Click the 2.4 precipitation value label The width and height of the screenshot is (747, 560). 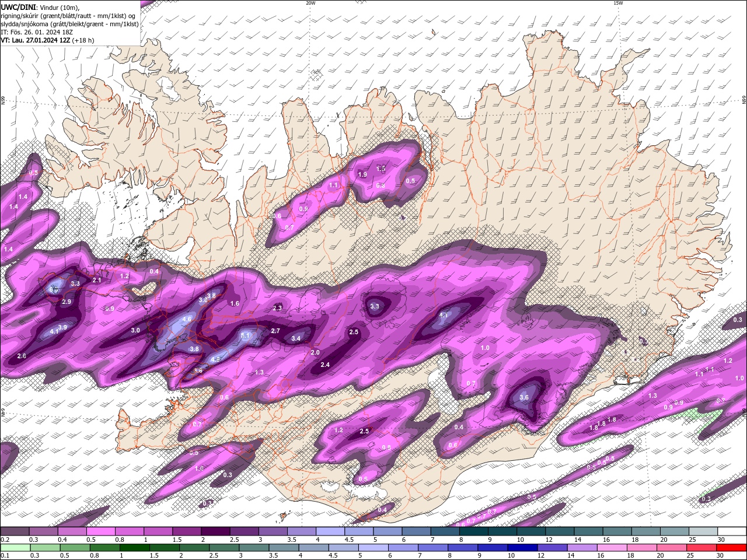pos(326,365)
